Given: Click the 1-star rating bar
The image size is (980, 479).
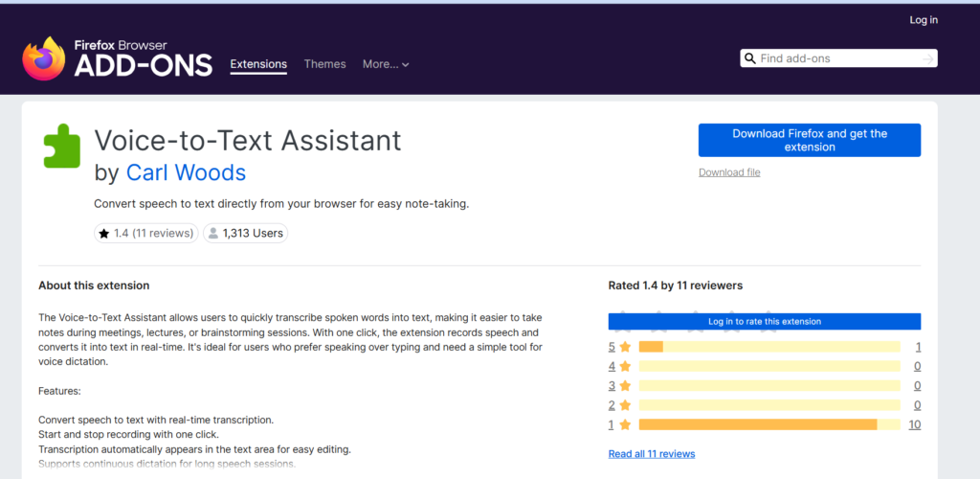Looking at the screenshot, I should click(x=769, y=425).
